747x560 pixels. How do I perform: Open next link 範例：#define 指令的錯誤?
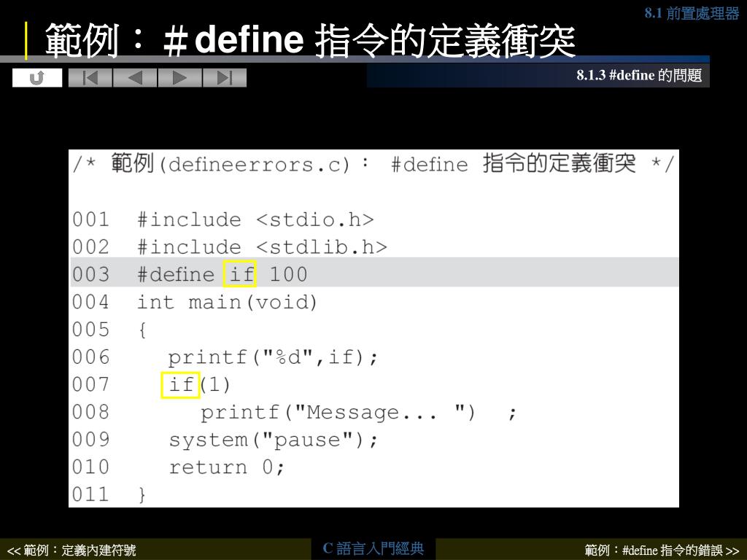click(662, 551)
